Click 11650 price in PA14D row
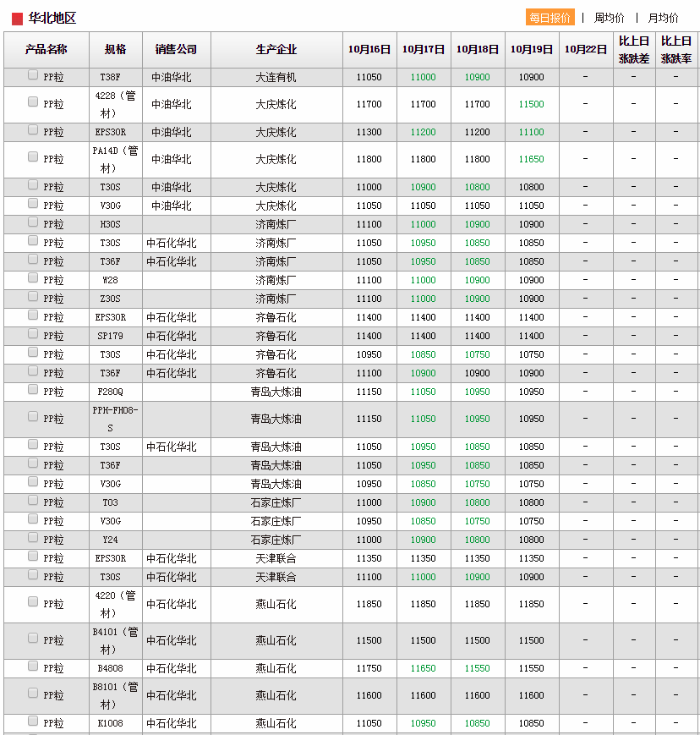700x735 pixels. 531,159
